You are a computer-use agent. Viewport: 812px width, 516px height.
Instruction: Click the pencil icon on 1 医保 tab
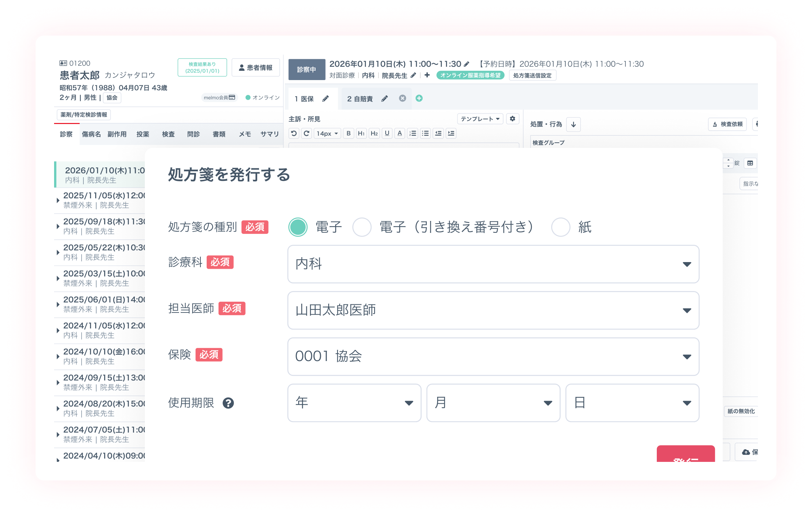325,99
